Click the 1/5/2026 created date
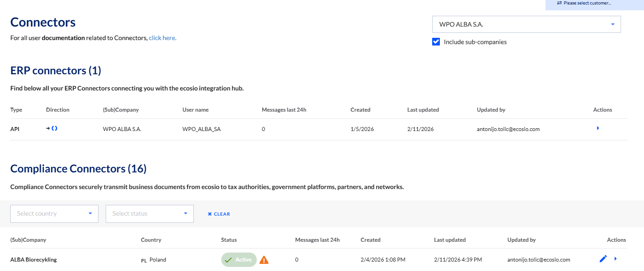The height and width of the screenshot is (271, 644). [x=362, y=129]
